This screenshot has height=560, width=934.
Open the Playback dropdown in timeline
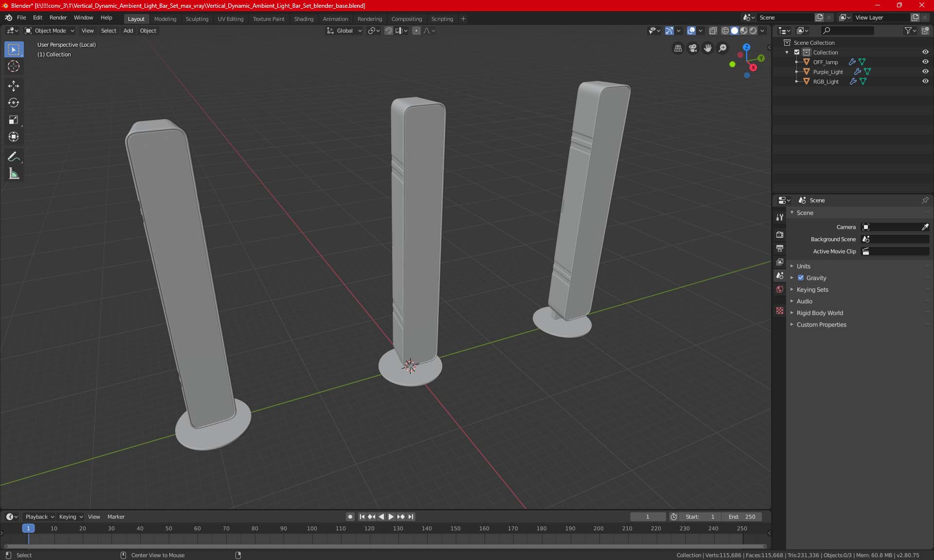[39, 517]
